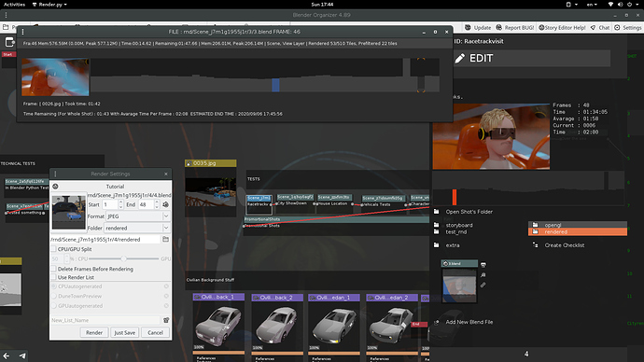The height and width of the screenshot is (362, 644).
Task: Select the Qvil...back_2 car asset
Action: tap(277, 297)
